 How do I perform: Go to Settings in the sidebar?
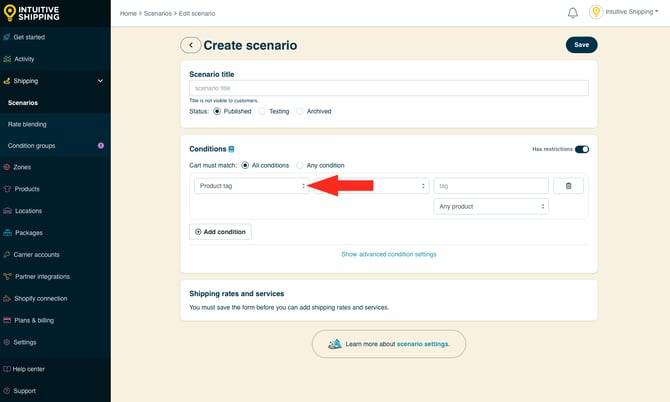pyautogui.click(x=25, y=342)
